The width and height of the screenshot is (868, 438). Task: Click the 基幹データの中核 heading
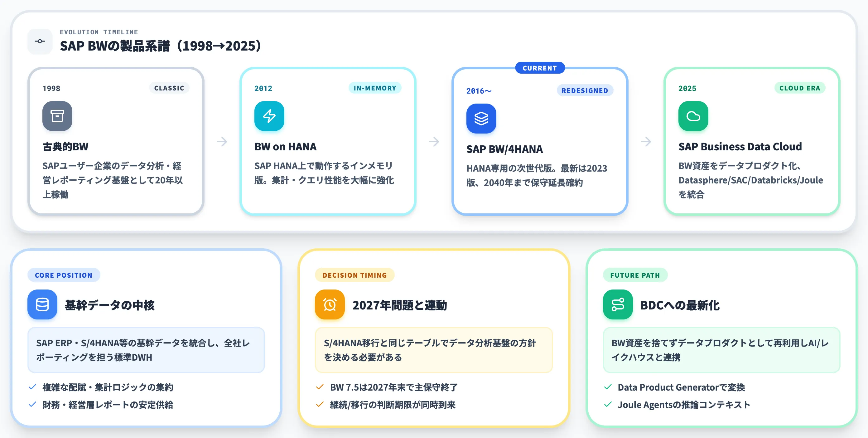pos(109,305)
